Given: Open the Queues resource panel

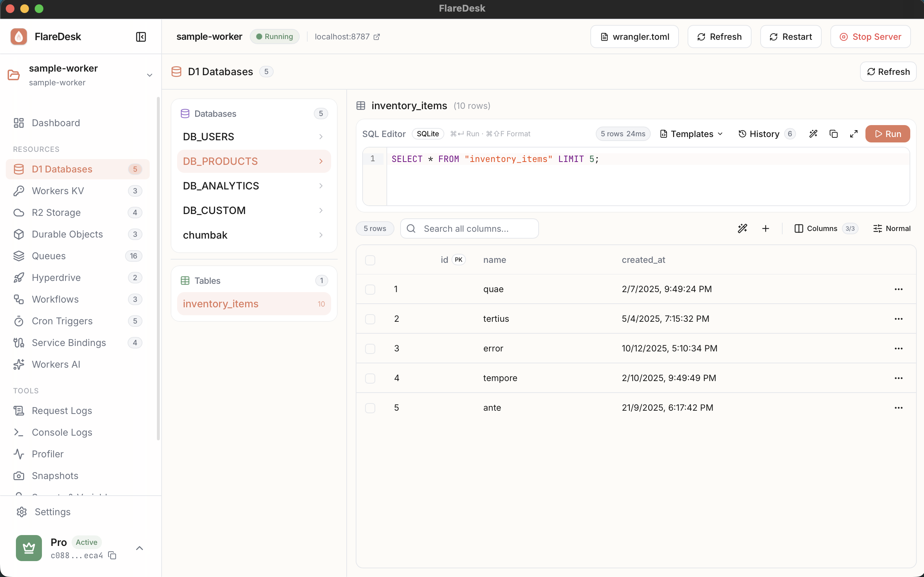Looking at the screenshot, I should [x=49, y=256].
